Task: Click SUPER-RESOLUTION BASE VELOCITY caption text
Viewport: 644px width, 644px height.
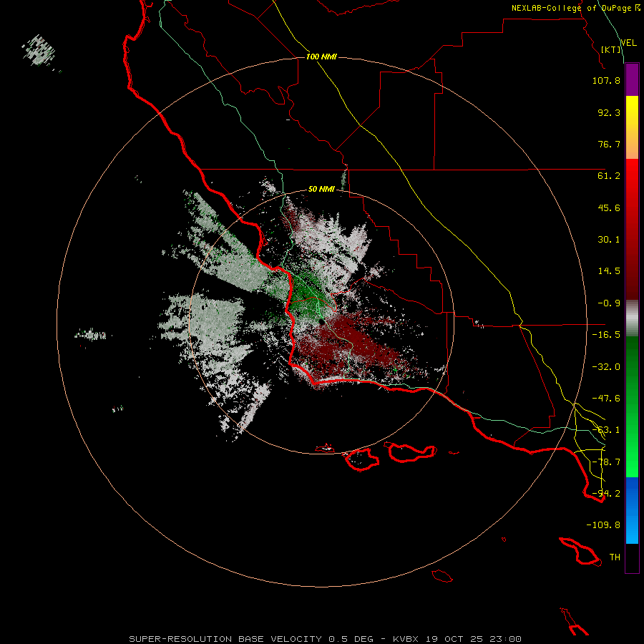Action: click(x=227, y=639)
